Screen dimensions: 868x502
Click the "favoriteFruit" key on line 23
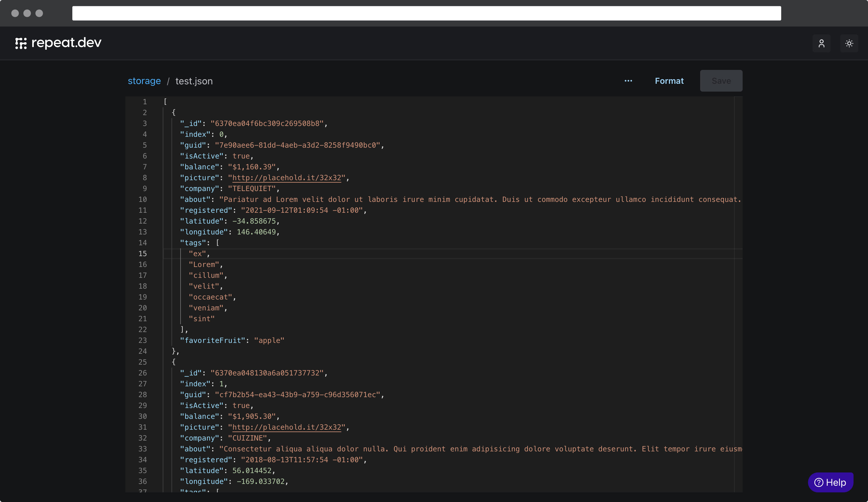pos(212,340)
